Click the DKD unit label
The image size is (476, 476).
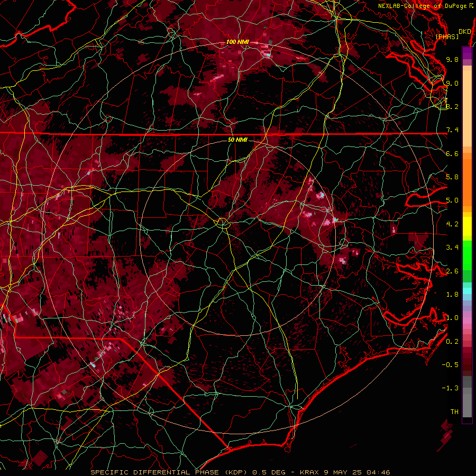click(x=464, y=32)
